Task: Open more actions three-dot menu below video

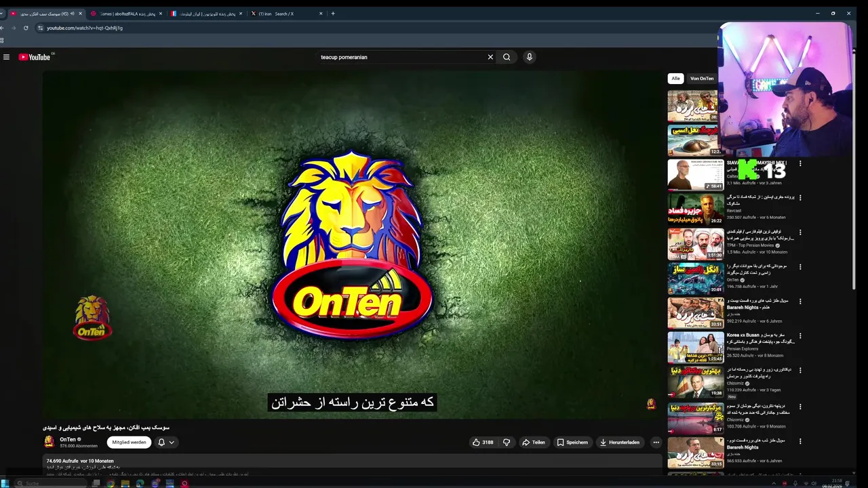Action: tap(656, 443)
